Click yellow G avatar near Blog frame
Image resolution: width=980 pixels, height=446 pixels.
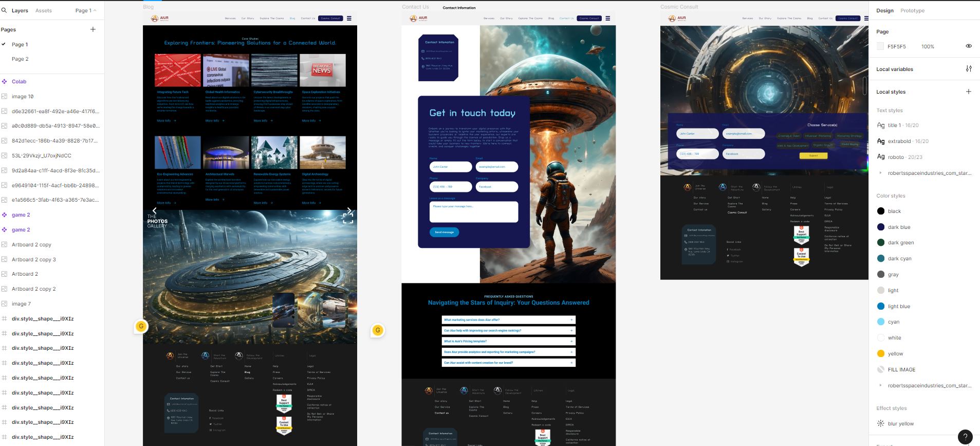(x=141, y=326)
